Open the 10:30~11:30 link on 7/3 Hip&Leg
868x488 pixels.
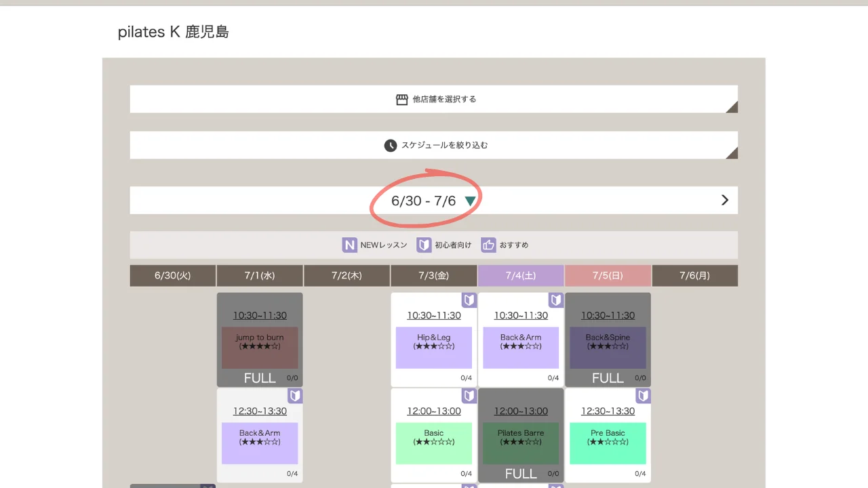click(x=434, y=315)
